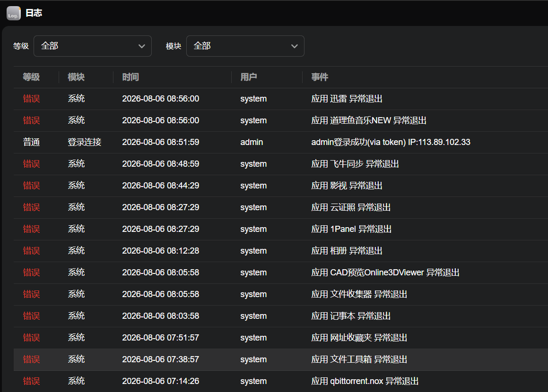548x392 pixels.
Task: Click the 用户 column header
Action: [249, 77]
